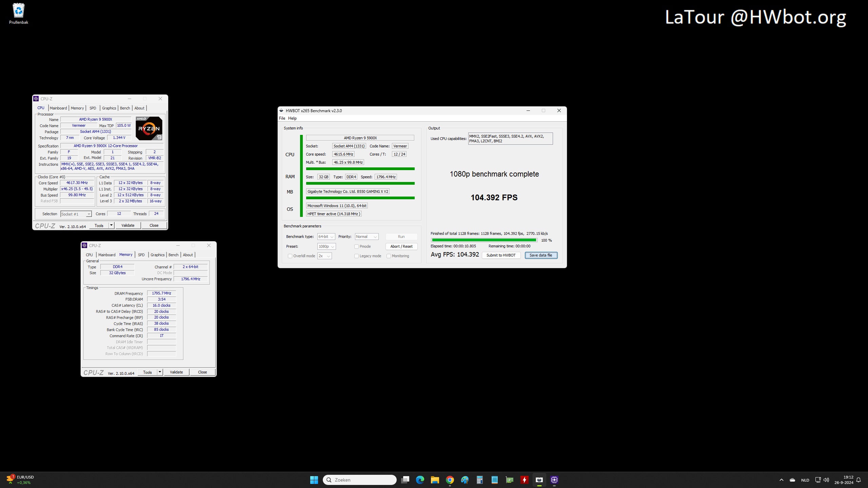Open the Overkill mode 2x dropdown
The image size is (868, 488).
point(324,256)
